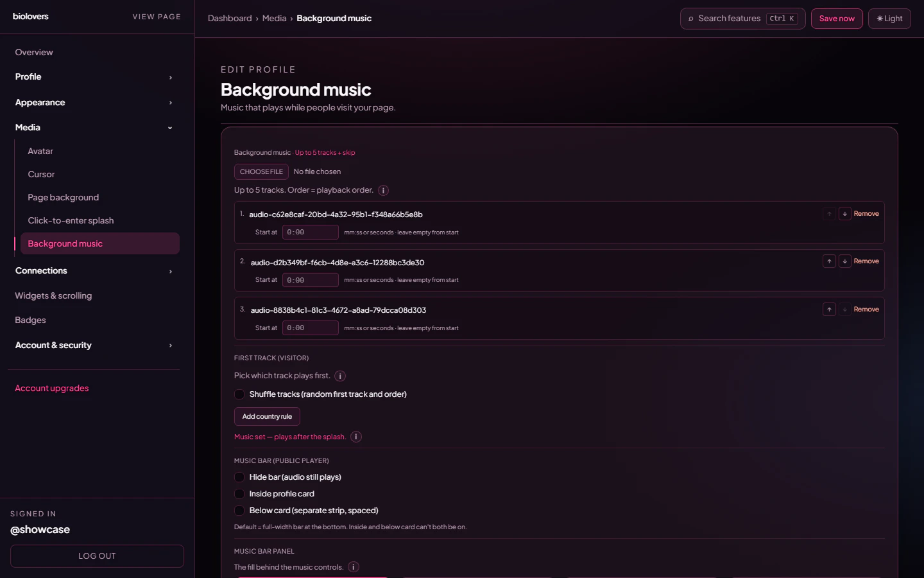Click the info icon next to 'Pick which track plays first'
924x578 pixels.
tap(339, 376)
